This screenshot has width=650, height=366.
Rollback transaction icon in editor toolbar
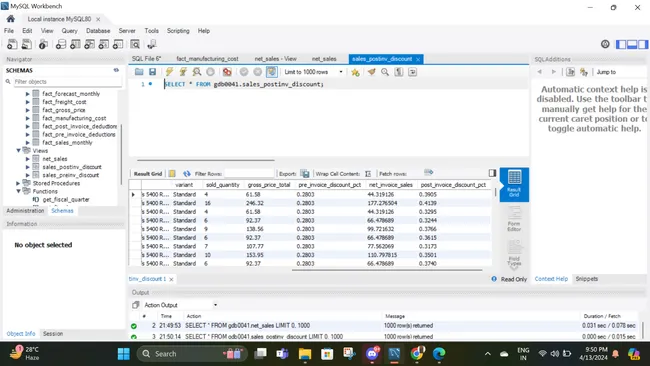pos(257,72)
